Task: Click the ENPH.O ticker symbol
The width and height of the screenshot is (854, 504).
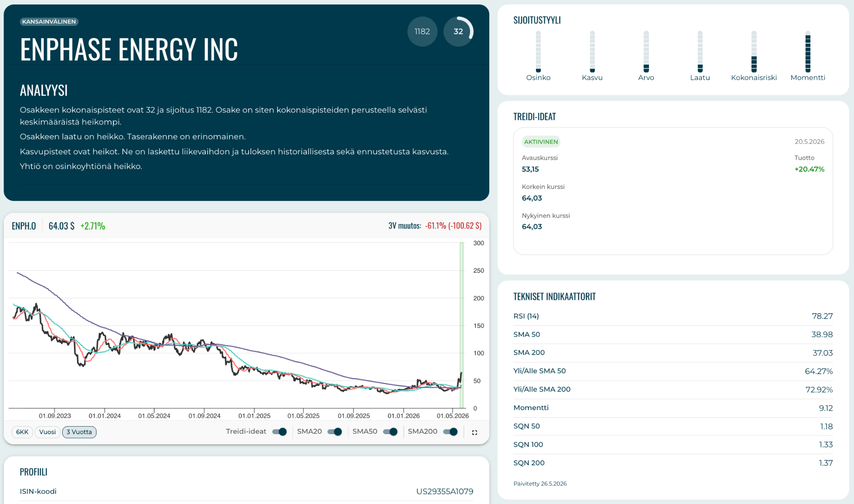Action: (x=24, y=226)
